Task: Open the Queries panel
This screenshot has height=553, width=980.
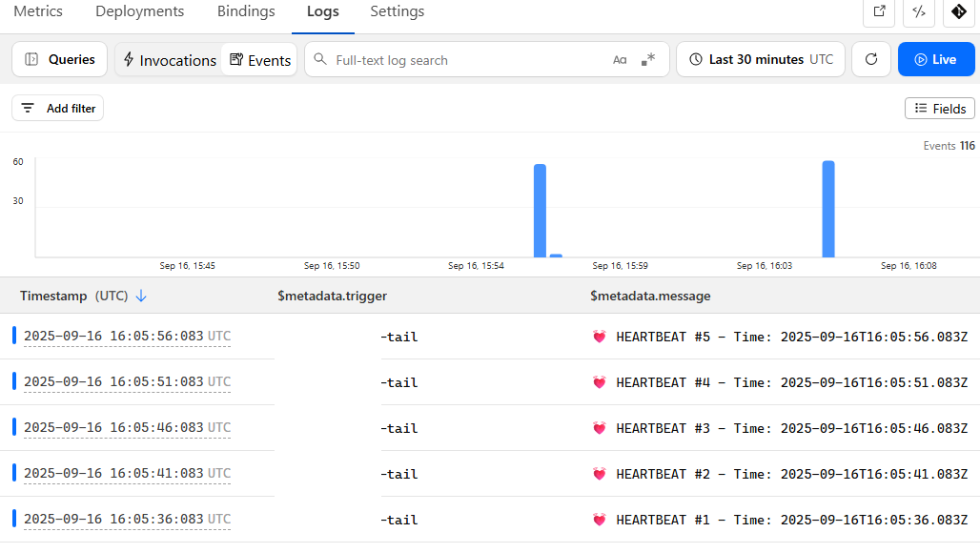Action: coord(59,59)
